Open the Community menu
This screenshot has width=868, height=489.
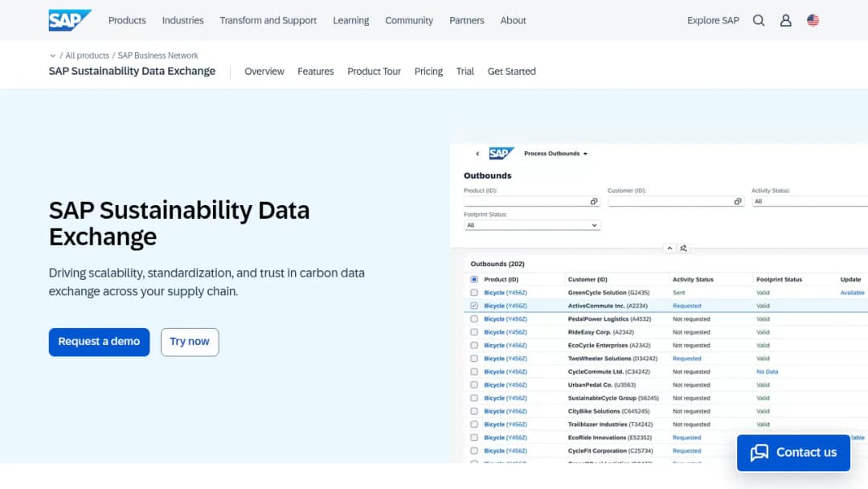(409, 20)
